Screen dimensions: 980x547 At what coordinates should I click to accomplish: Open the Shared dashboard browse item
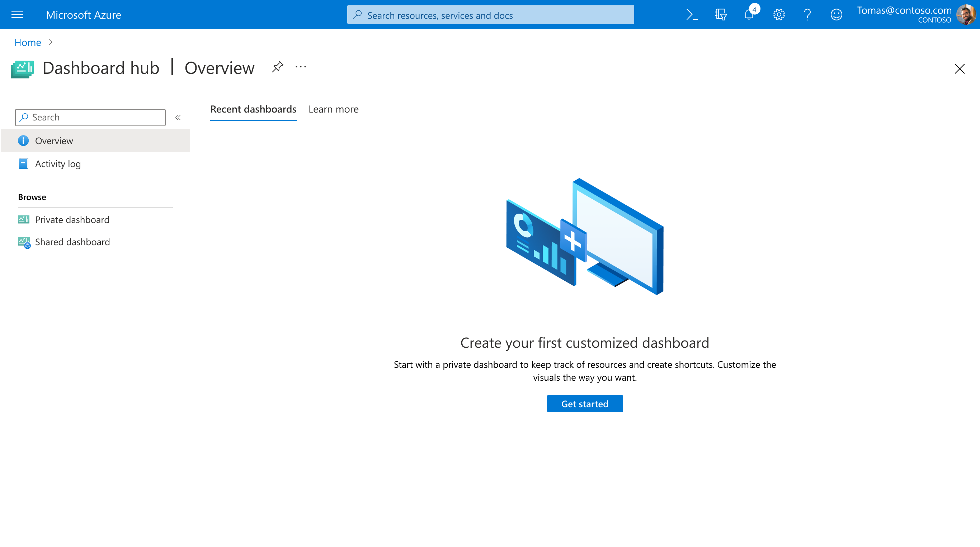pos(72,242)
